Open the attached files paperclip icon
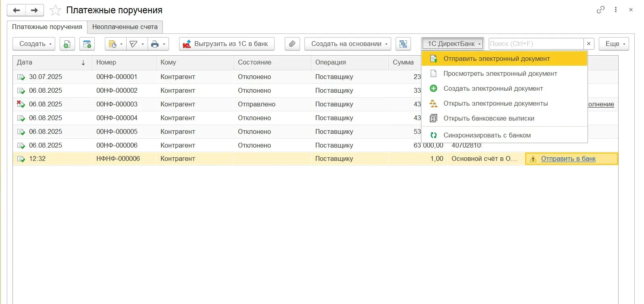The width and height of the screenshot is (644, 304). [x=292, y=44]
